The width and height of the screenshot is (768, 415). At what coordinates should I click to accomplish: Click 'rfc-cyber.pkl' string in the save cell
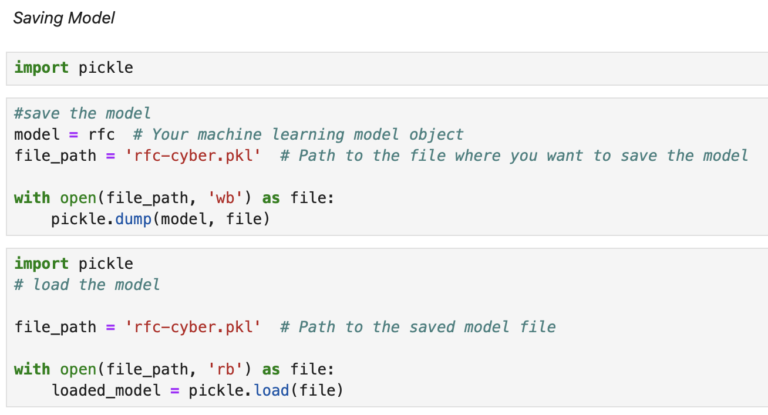[x=179, y=155]
